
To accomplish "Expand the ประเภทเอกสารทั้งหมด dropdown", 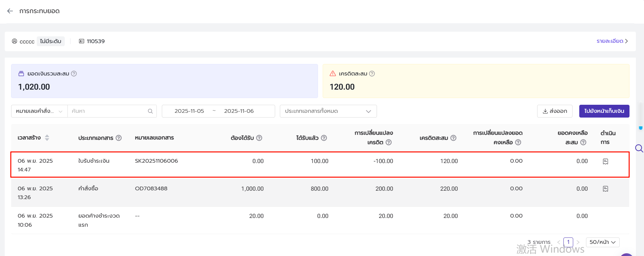I will click(x=328, y=111).
